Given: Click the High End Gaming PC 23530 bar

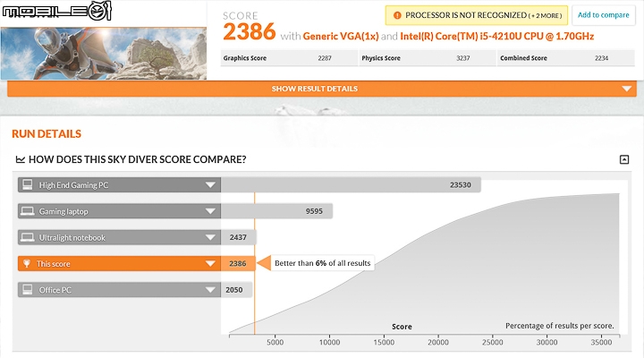Looking at the screenshot, I should [351, 185].
